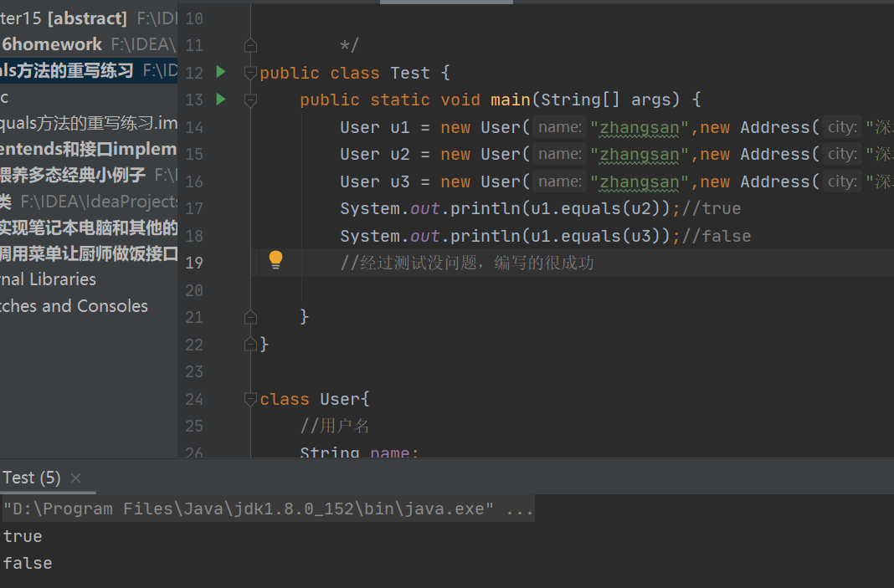
Task: Click line number 20 in the gutter
Action: (x=194, y=290)
